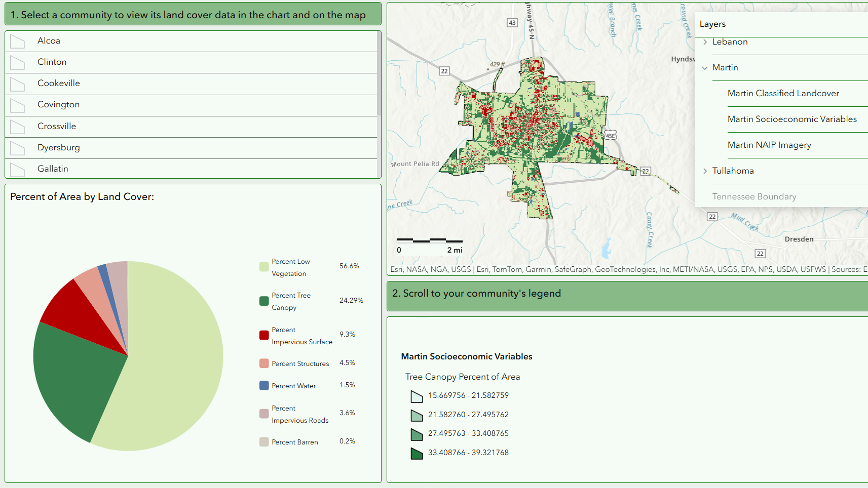Open the Layers panel header

click(712, 24)
